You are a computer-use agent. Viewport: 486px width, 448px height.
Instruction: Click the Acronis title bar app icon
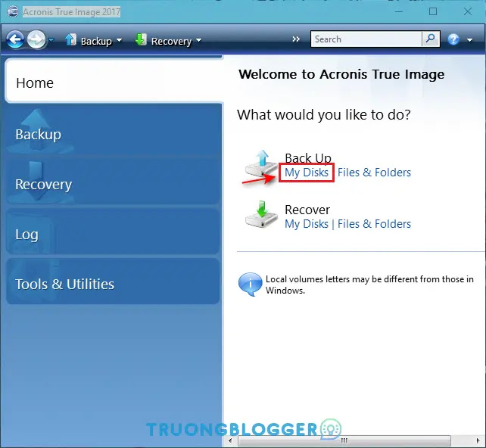coord(13,12)
